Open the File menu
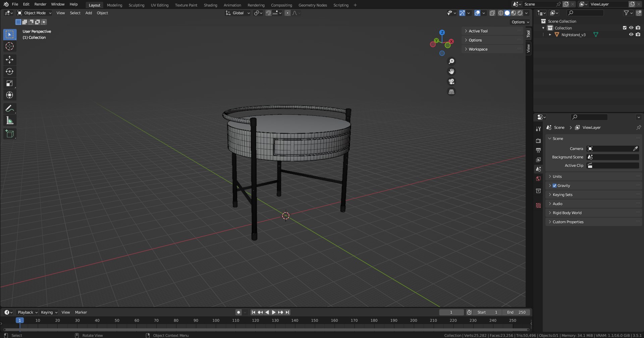Image resolution: width=644 pixels, height=338 pixels. tap(15, 4)
